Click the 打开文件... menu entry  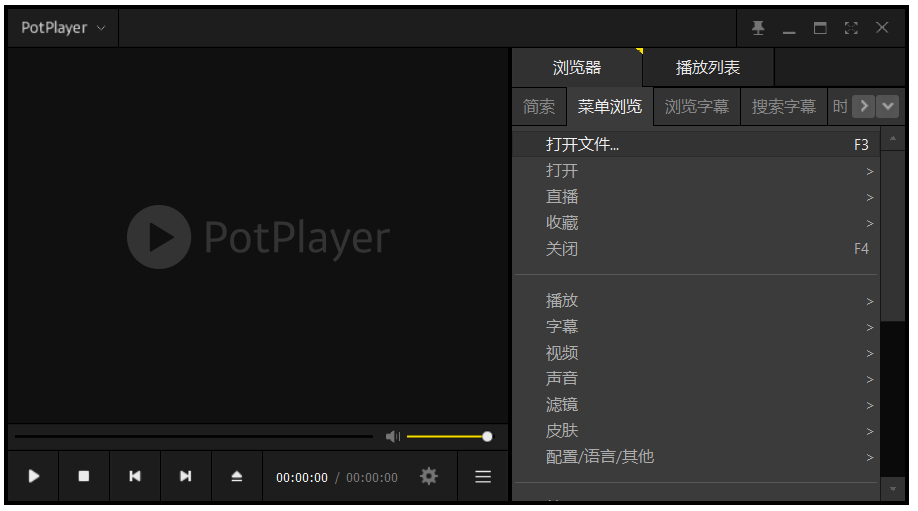[696, 145]
